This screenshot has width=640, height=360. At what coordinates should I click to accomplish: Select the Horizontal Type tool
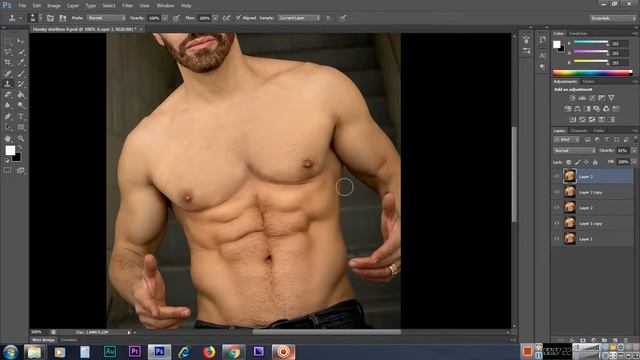point(20,117)
